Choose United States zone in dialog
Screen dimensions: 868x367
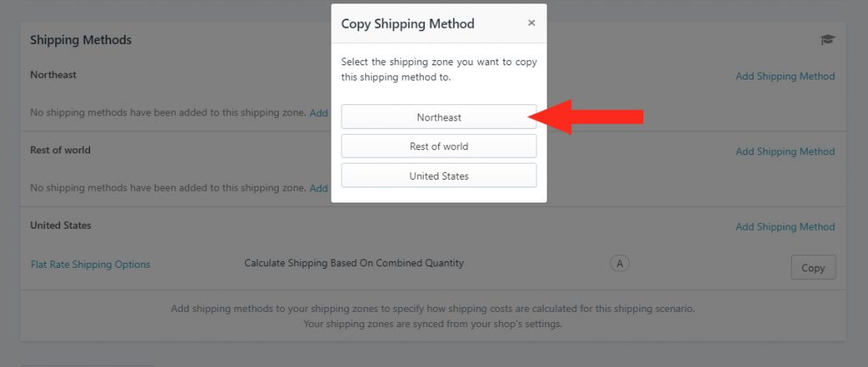point(439,175)
